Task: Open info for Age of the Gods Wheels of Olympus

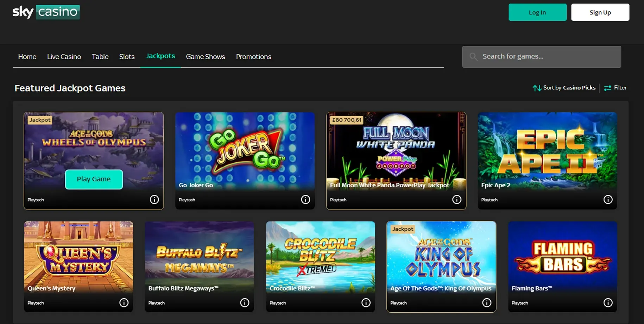Action: (154, 199)
